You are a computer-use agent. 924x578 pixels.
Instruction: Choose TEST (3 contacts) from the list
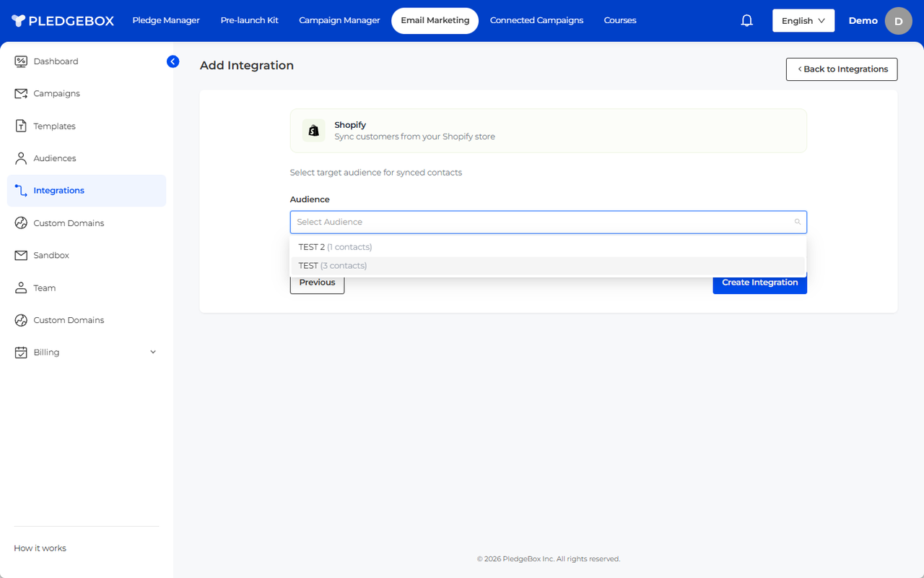click(x=333, y=266)
